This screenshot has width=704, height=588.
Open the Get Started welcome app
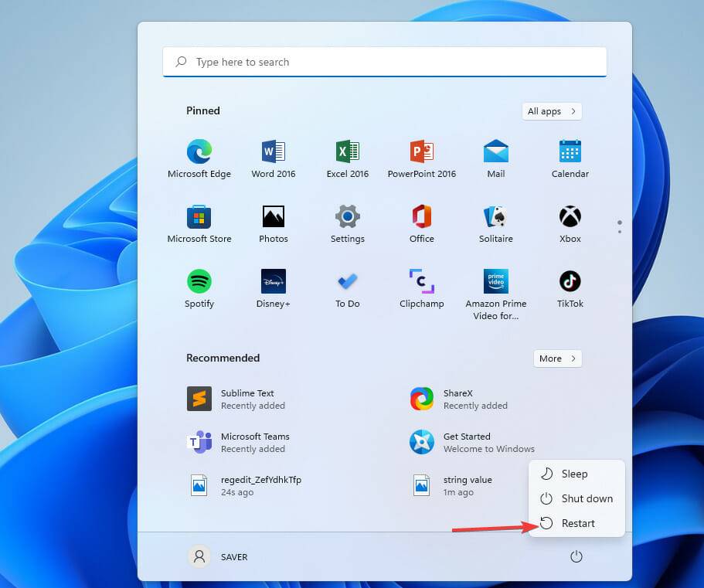click(468, 442)
